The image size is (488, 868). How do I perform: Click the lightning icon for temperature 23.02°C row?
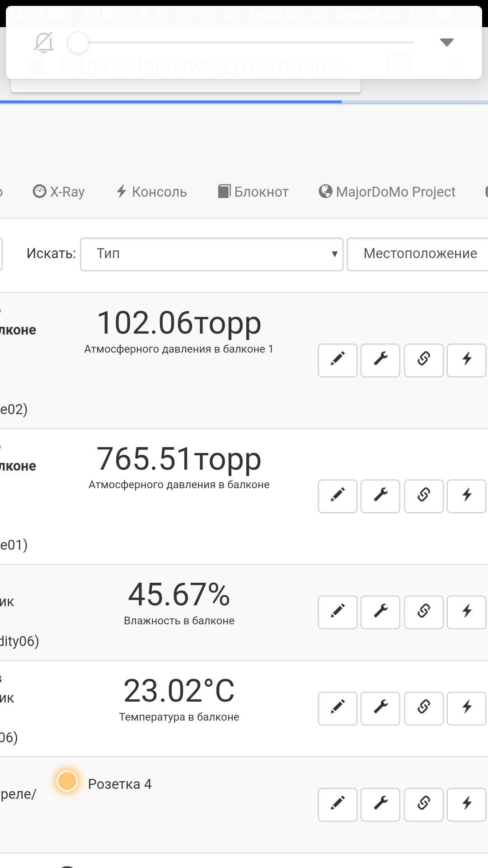pos(466,708)
